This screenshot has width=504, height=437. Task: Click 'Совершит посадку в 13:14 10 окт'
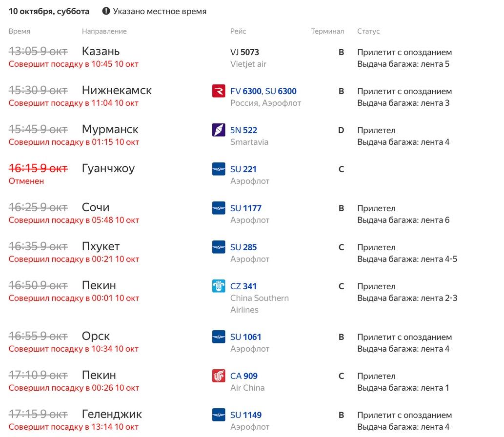[74, 427]
